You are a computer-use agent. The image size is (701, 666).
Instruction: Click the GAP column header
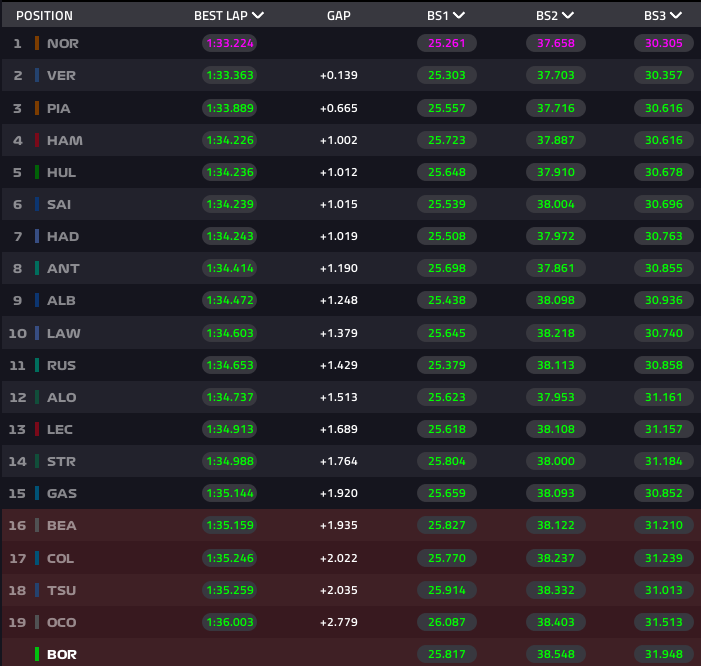338,16
